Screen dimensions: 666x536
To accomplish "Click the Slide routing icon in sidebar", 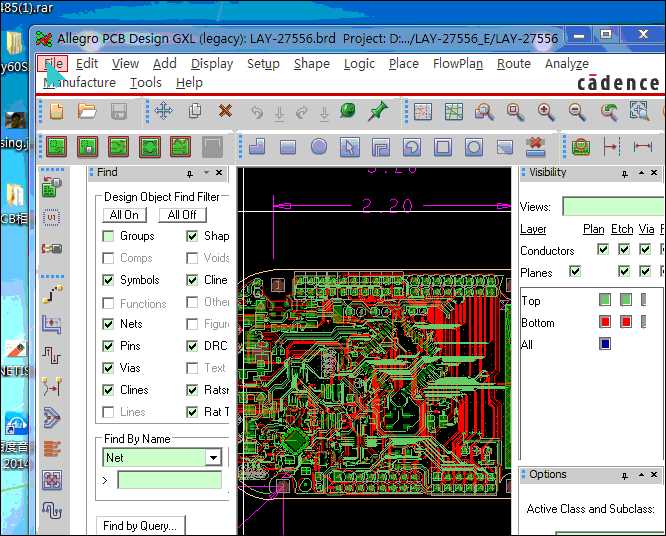I will 52,325.
